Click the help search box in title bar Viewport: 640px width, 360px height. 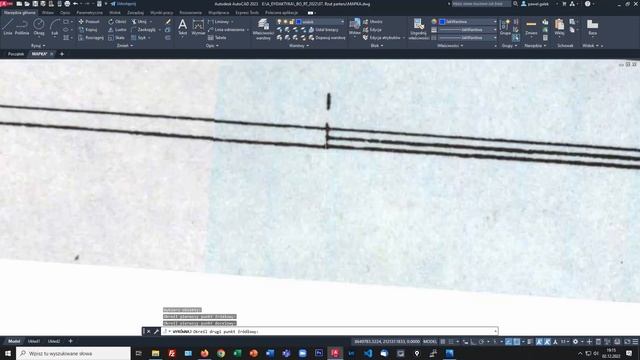click(481, 4)
